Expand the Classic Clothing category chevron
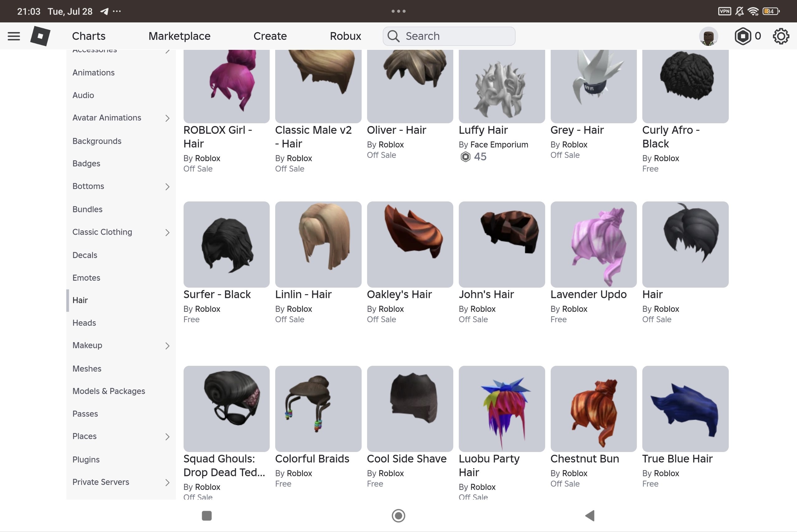 [167, 233]
